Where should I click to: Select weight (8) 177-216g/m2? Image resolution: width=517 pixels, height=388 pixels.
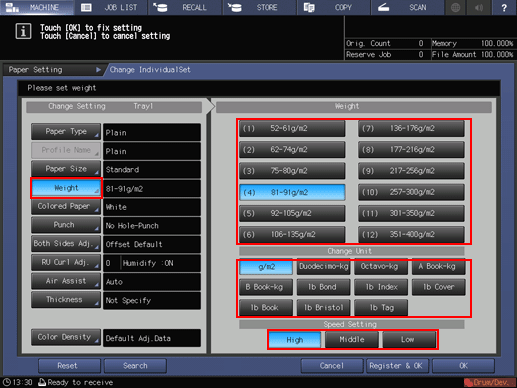point(411,150)
